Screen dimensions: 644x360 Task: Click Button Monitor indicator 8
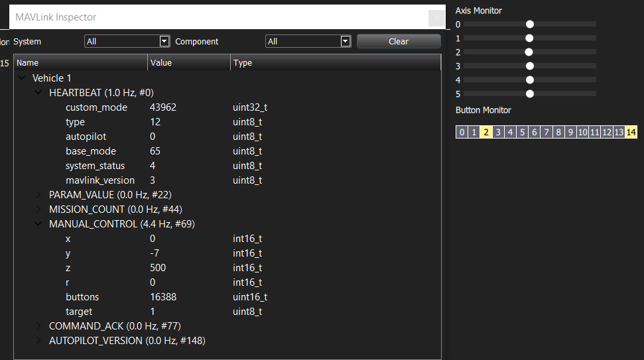coord(558,132)
